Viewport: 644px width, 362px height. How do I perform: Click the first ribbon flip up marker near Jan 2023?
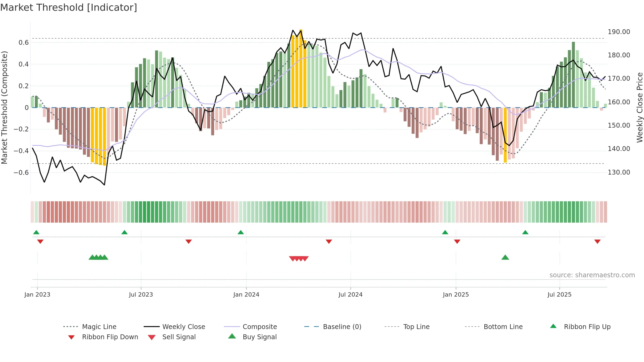click(x=36, y=232)
